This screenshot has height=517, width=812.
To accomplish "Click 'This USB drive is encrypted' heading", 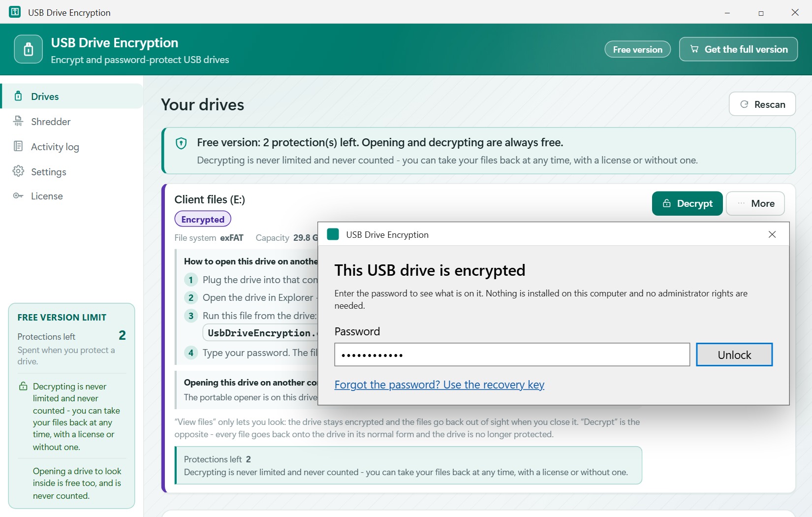I will tap(430, 270).
